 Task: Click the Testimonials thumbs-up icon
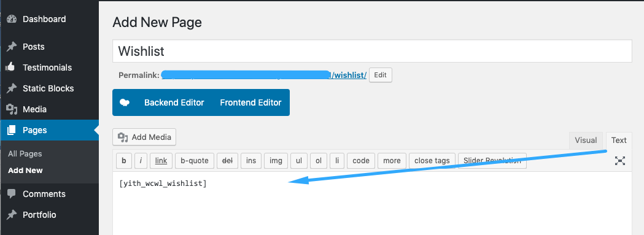tap(12, 67)
